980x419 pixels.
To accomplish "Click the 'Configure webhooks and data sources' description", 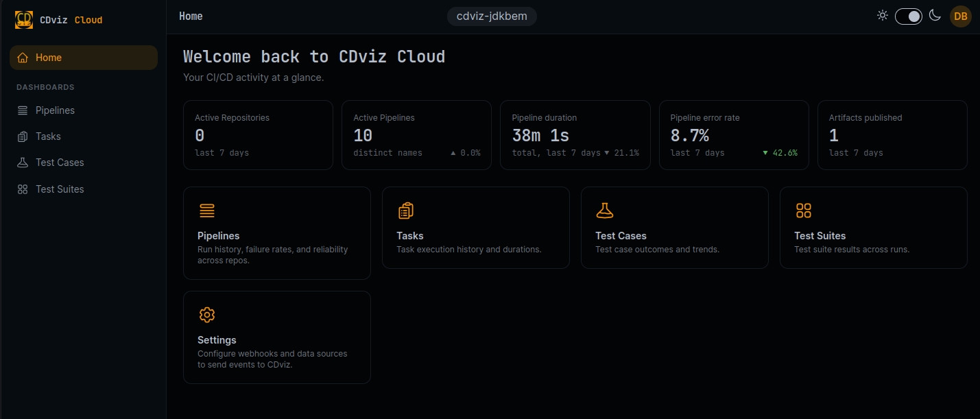I will tap(272, 359).
